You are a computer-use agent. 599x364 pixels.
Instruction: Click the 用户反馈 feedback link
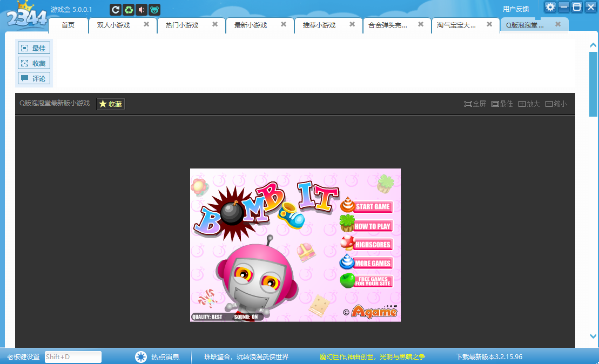click(516, 9)
